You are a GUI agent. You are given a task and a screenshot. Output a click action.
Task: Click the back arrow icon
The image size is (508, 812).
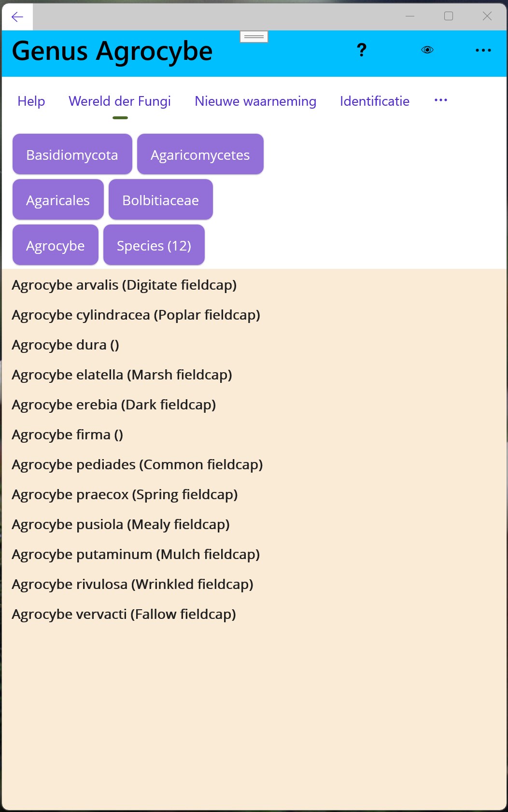click(x=17, y=17)
